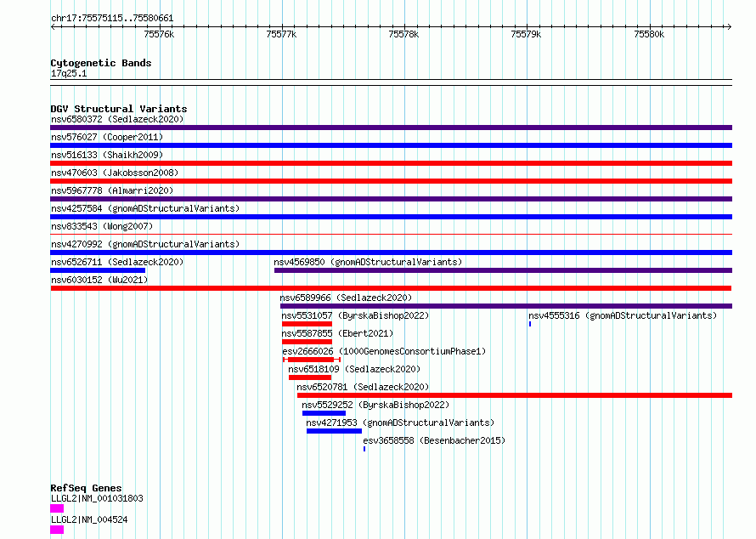
Task: Click the right arrow on the ruler
Action: point(729,27)
